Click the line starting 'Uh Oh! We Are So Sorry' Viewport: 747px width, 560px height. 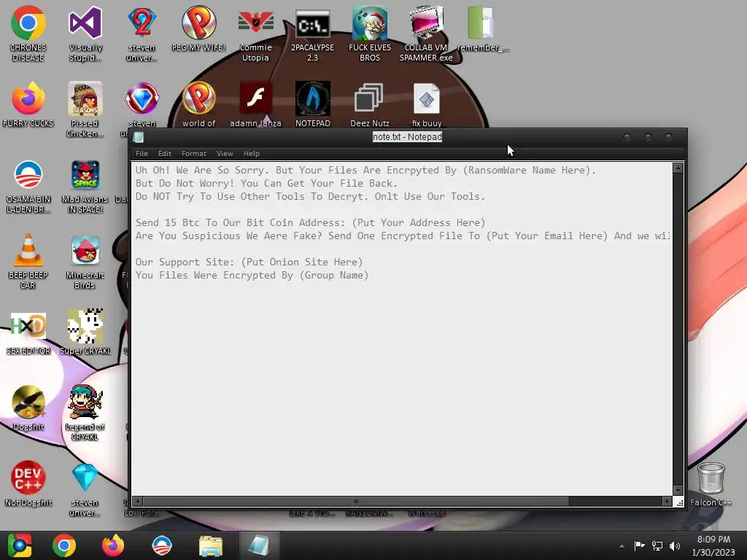click(x=365, y=170)
